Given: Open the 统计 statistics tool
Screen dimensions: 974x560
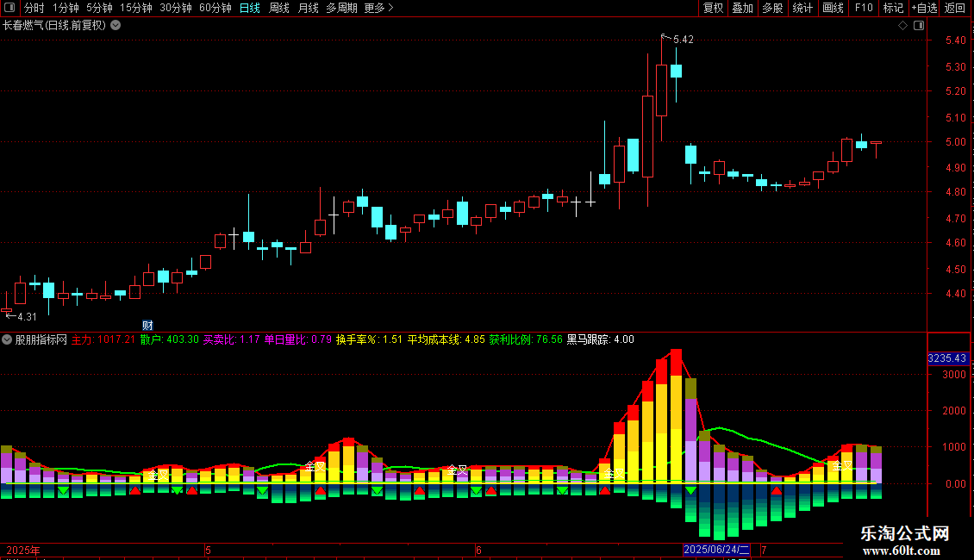Looking at the screenshot, I should (x=802, y=8).
